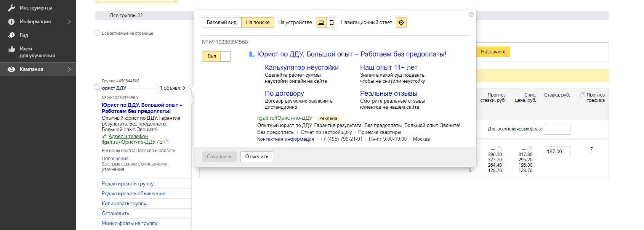Viewport: 644px width, 230px height.
Task: Open the По договору sitelink
Action: [x=284, y=93]
